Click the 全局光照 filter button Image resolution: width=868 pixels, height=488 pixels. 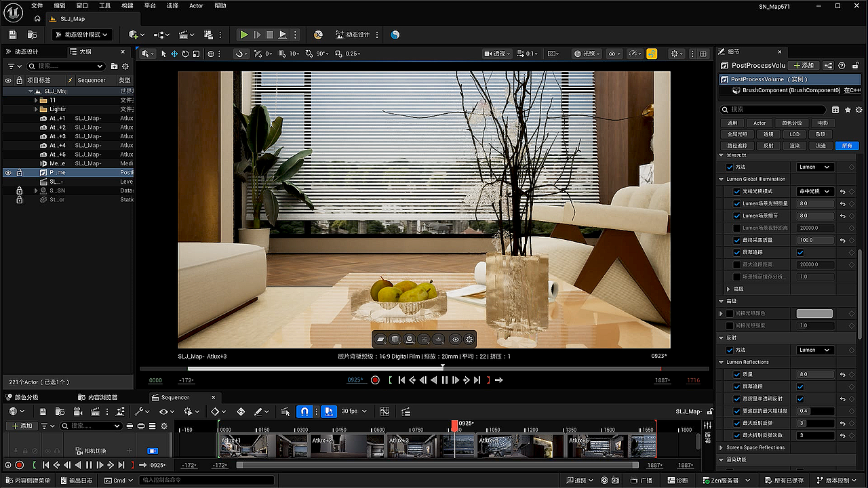click(737, 134)
